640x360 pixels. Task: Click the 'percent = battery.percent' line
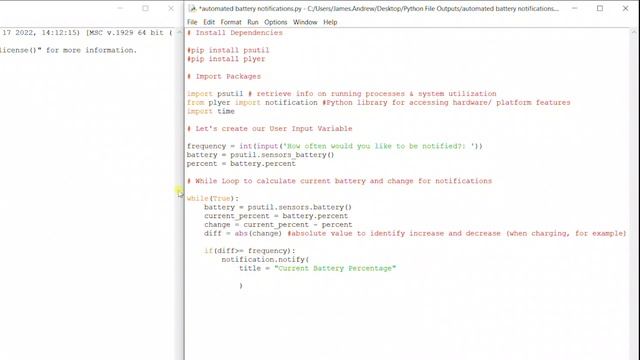click(241, 164)
